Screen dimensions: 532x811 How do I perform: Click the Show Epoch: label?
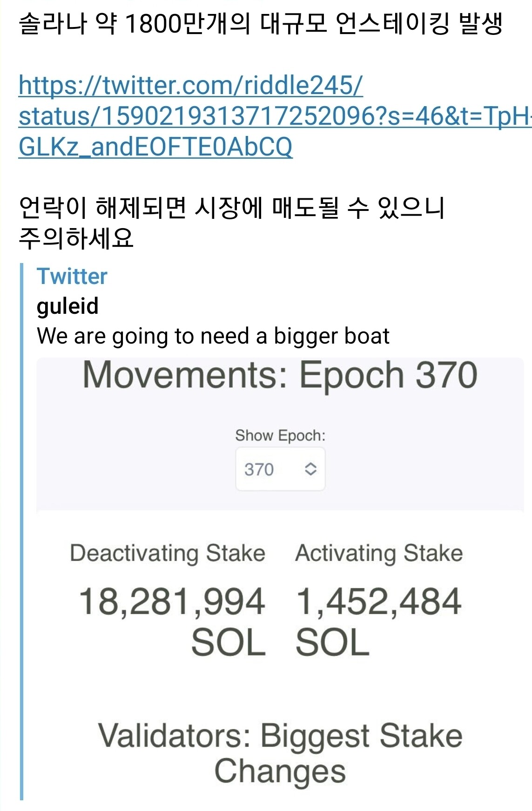[280, 436]
